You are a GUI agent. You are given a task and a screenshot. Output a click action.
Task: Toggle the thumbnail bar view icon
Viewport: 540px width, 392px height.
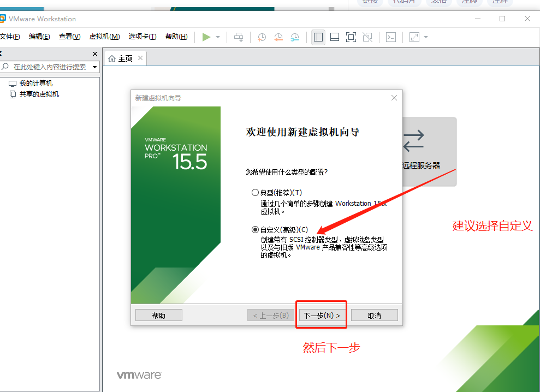tap(334, 37)
